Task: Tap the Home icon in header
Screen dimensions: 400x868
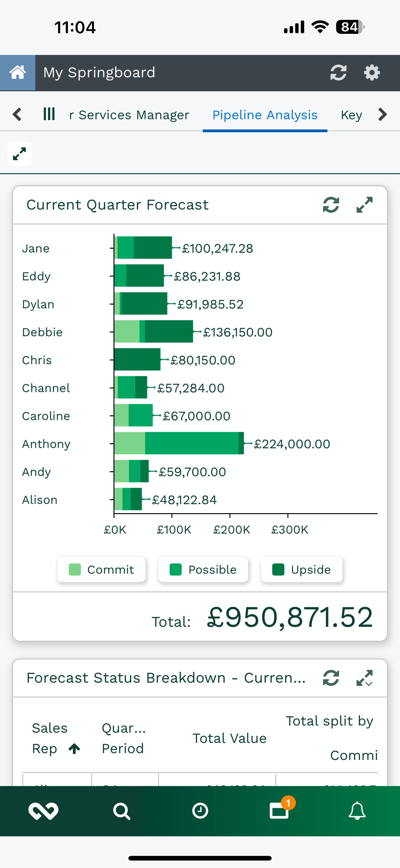Action: pyautogui.click(x=17, y=73)
